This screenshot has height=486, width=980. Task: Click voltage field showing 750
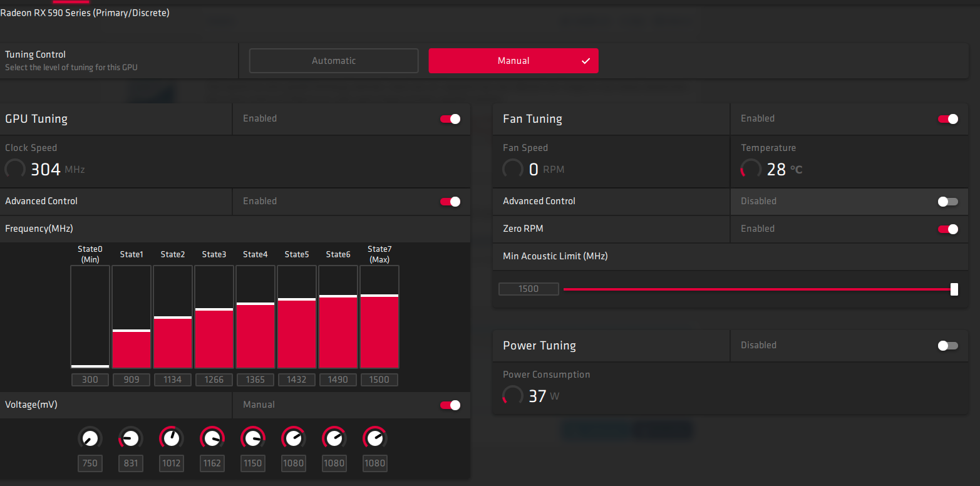(x=90, y=463)
